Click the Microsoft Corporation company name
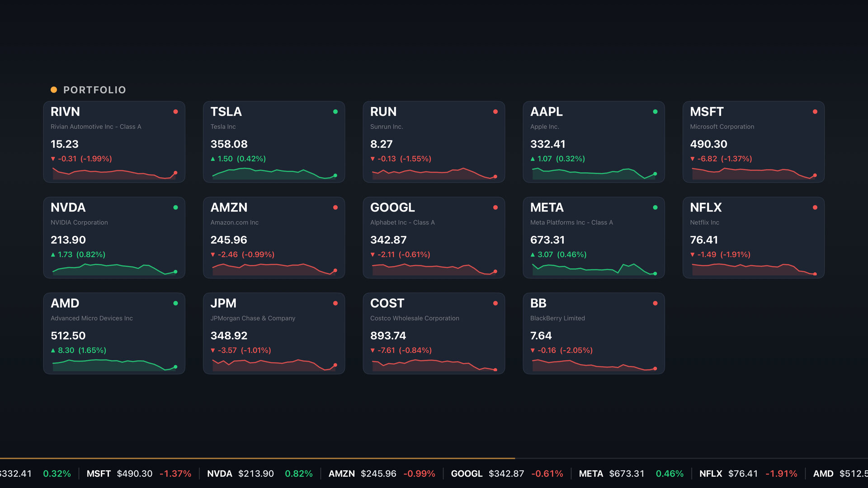 [722, 127]
